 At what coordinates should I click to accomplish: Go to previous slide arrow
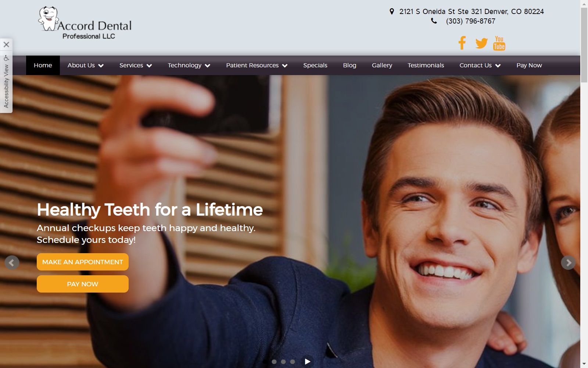(12, 263)
